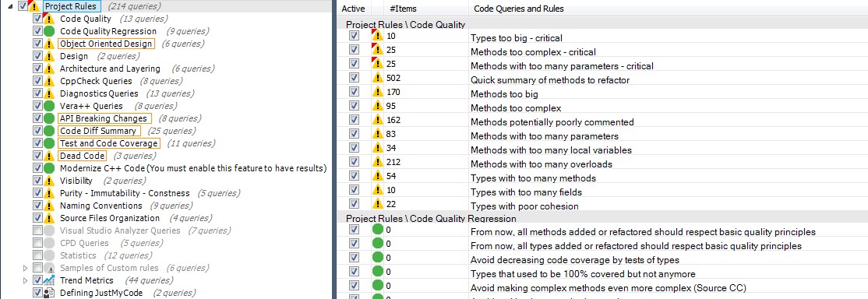The image size is (868, 299).
Task: Click the Trend Metrics chart icon
Action: pyautogui.click(x=49, y=280)
